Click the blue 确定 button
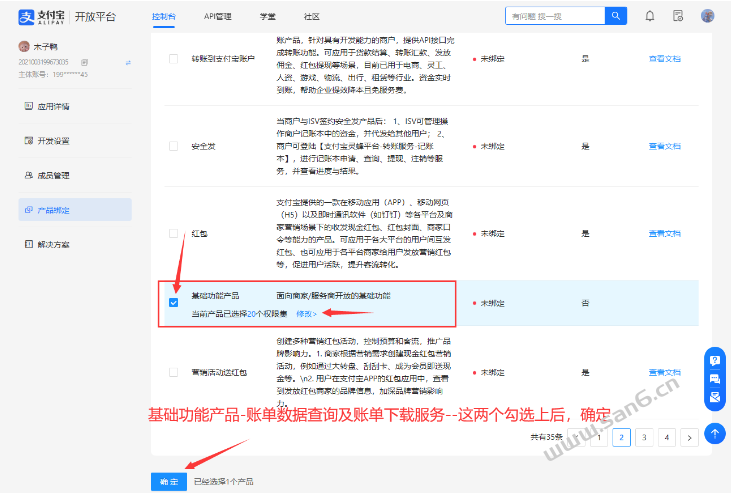The image size is (731, 493). coord(169,481)
